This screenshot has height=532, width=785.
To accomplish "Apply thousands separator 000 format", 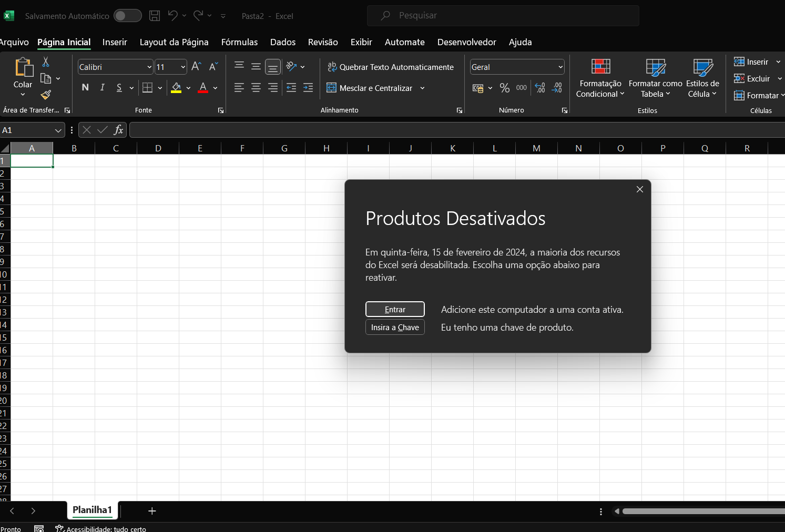I will [x=522, y=88].
